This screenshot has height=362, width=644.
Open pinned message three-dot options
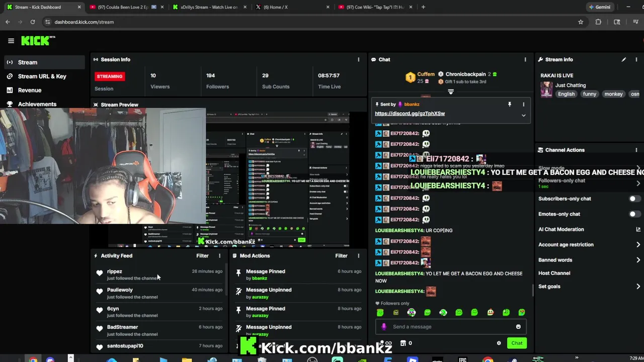(523, 104)
